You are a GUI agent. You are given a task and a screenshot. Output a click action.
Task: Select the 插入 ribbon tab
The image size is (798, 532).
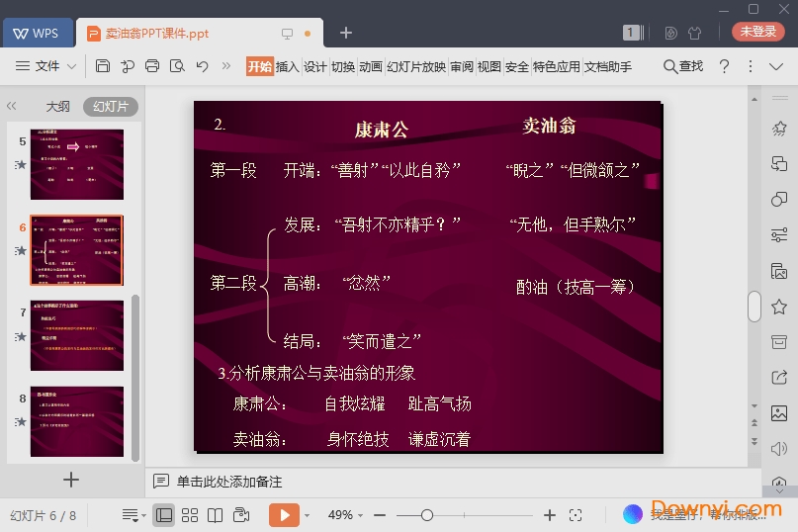pyautogui.click(x=288, y=66)
